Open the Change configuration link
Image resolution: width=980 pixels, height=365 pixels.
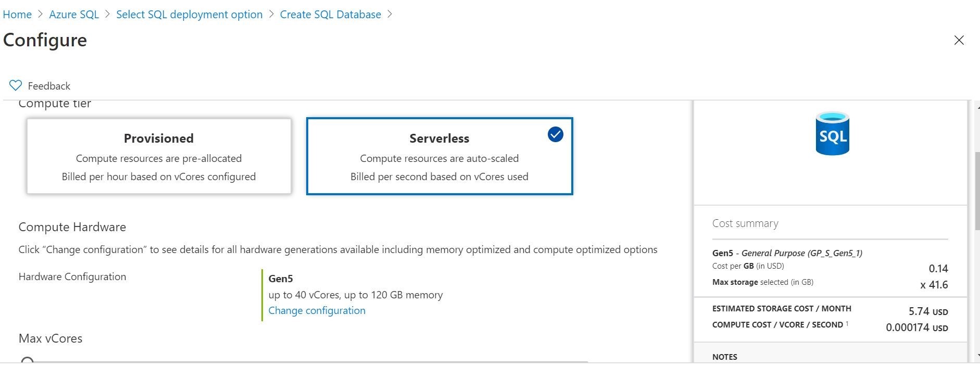(x=317, y=310)
